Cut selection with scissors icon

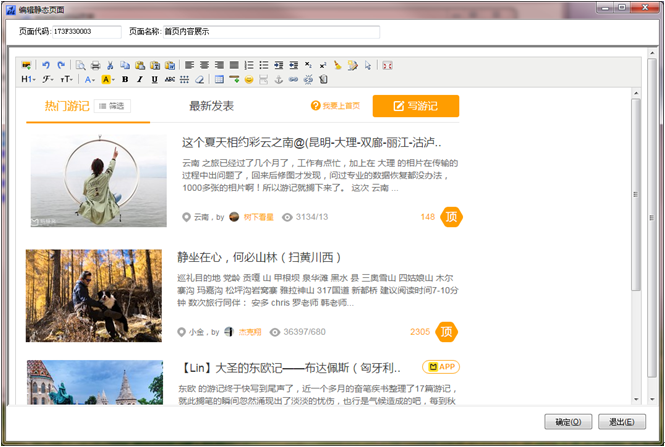click(110, 65)
